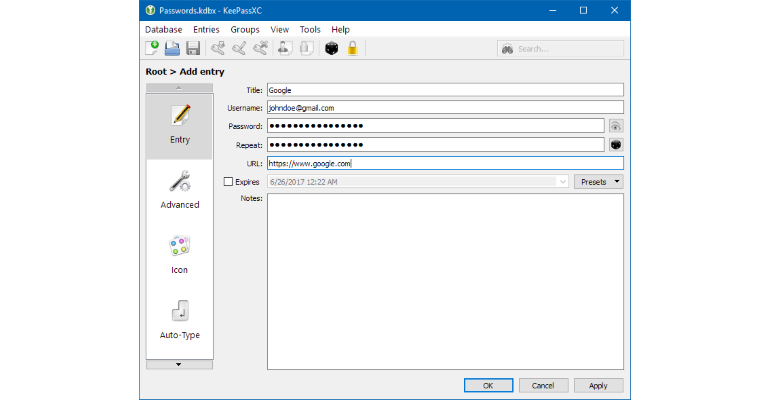Enable the Expires checkbox

228,182
